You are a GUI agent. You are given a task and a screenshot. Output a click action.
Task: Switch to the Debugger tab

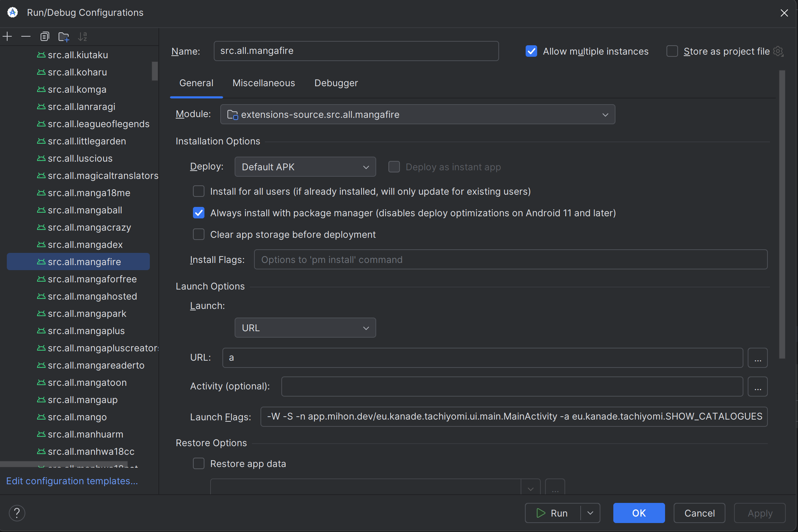pyautogui.click(x=336, y=83)
